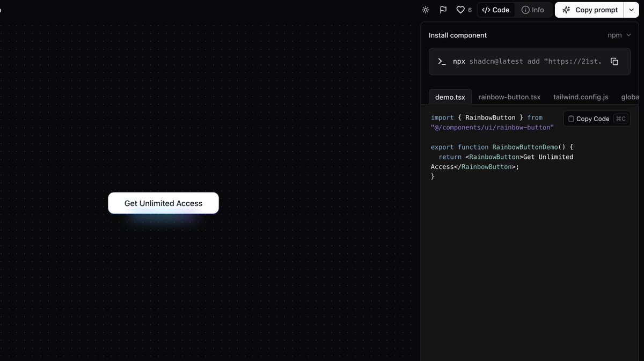Switch to the Info view
644x361 pixels.
pos(534,9)
